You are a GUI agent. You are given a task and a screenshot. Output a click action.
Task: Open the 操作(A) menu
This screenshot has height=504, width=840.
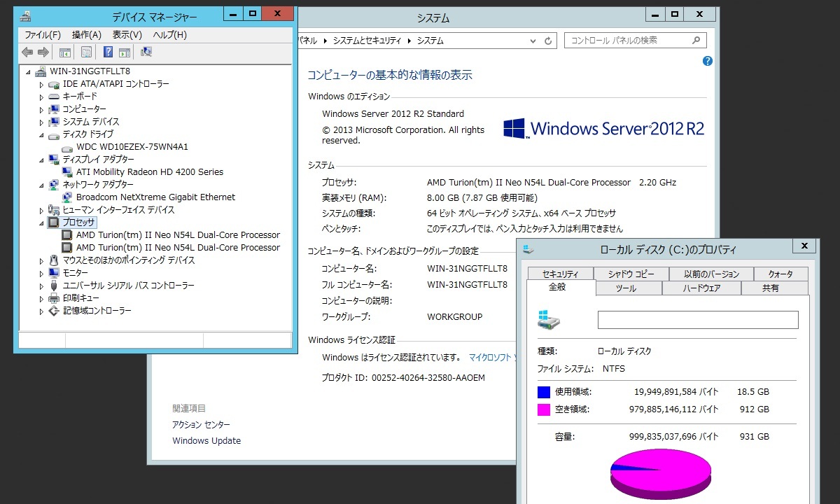click(x=87, y=35)
